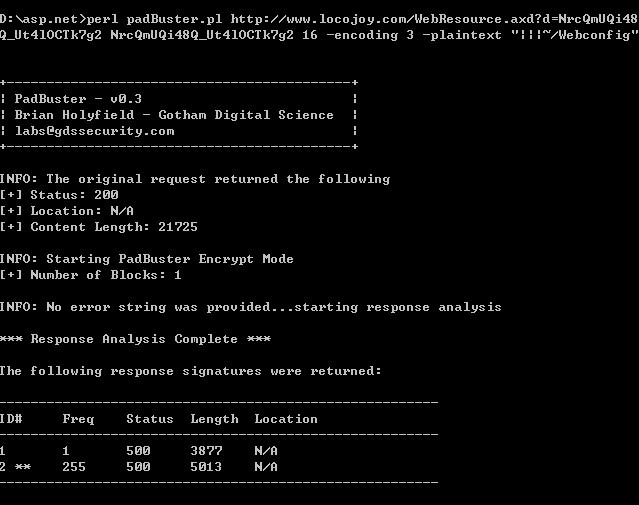Select the '-plaintext' option text
Image resolution: width=639 pixels, height=505 pixels.
pos(462,35)
